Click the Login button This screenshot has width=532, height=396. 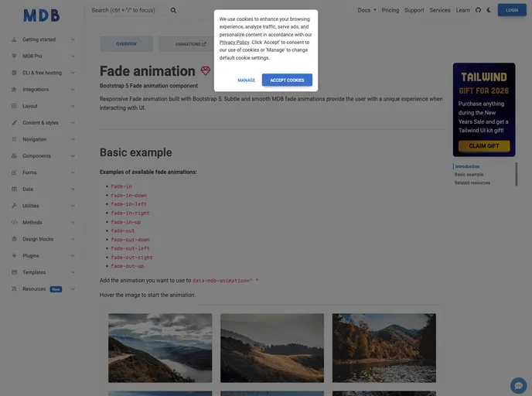(x=512, y=10)
